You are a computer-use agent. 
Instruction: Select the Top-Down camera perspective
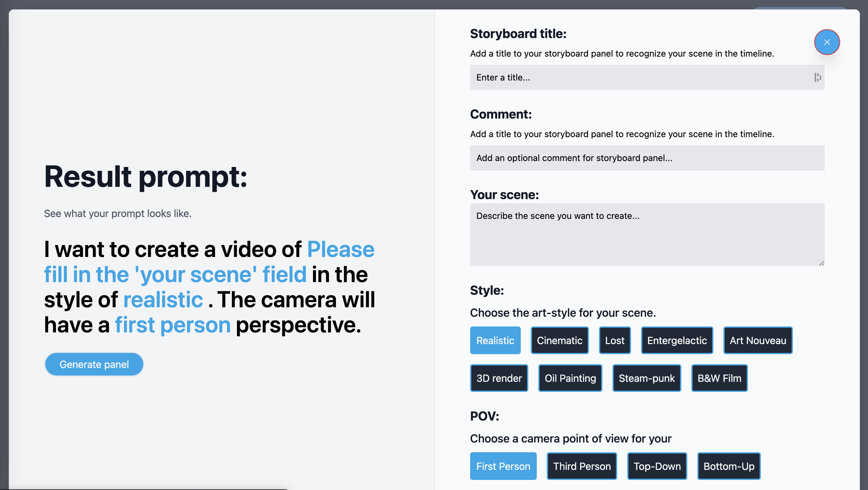[x=657, y=466]
